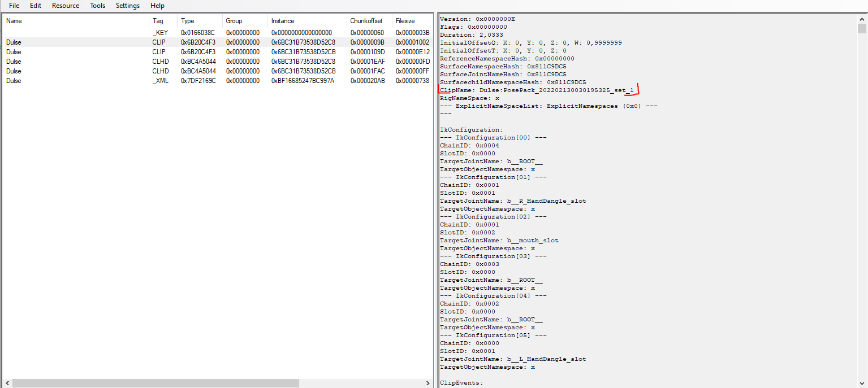Click the ChainID: 0x0003 line

[469, 264]
